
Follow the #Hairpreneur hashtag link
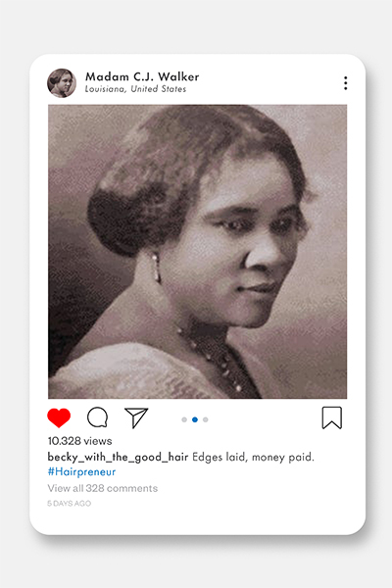(81, 471)
